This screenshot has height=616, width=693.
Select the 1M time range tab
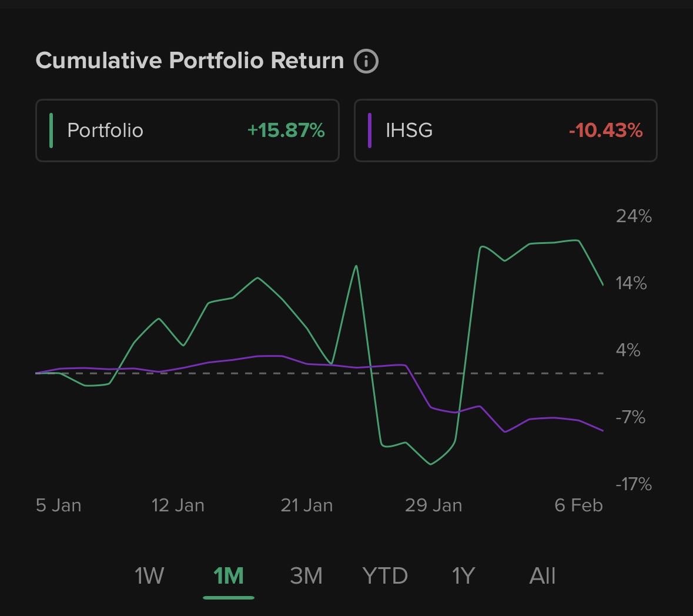pyautogui.click(x=229, y=576)
